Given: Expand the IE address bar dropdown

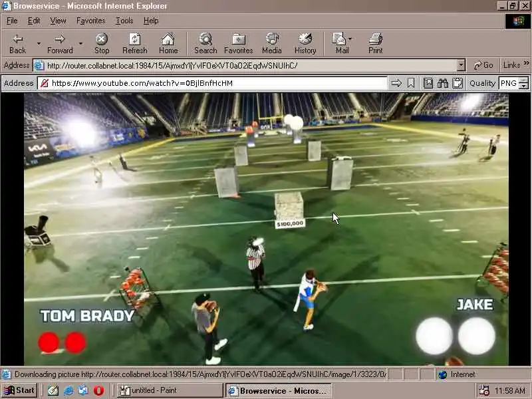Looking at the screenshot, I should 461,65.
